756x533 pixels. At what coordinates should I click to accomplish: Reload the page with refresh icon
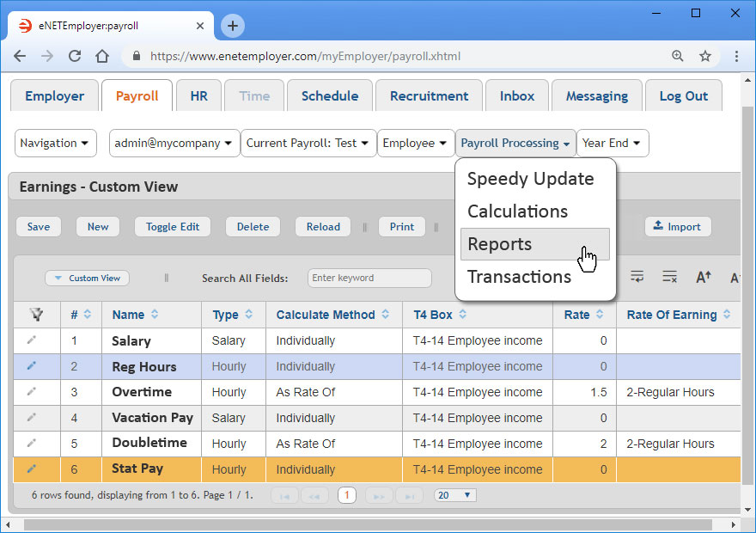(75, 56)
